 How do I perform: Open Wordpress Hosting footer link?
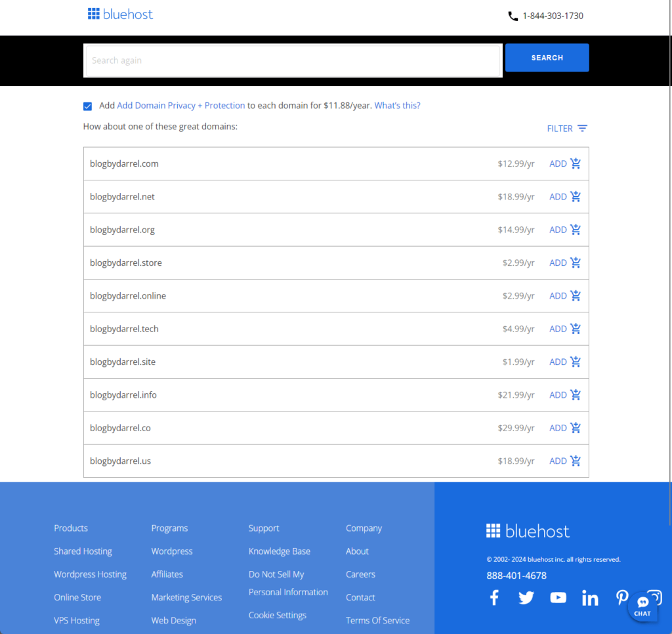[90, 574]
